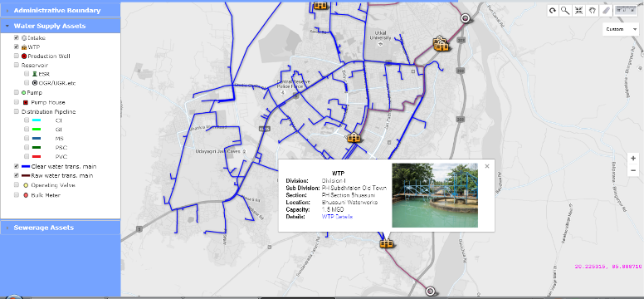Zoom in with the plus button
This screenshot has height=299, width=644.
(633, 159)
